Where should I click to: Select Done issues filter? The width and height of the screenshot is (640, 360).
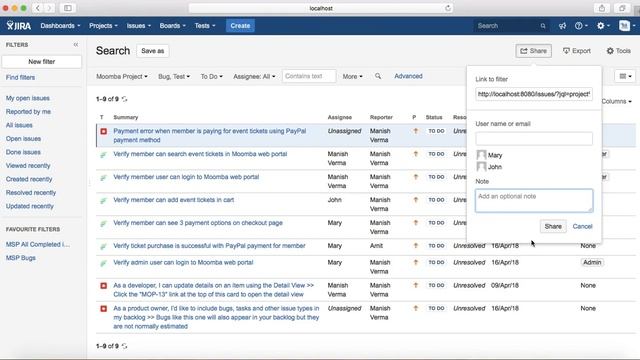click(x=23, y=152)
